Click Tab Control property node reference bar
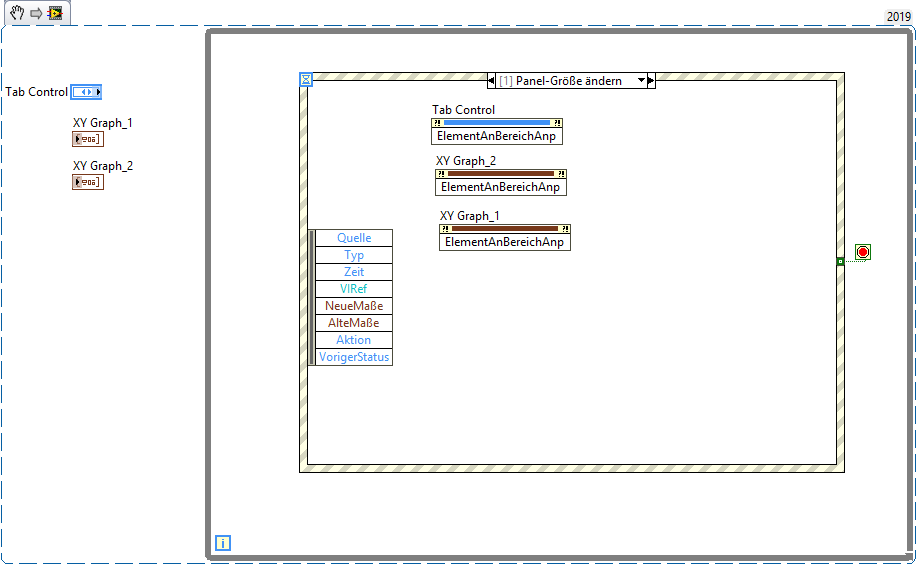This screenshot has width=917, height=565. click(497, 123)
